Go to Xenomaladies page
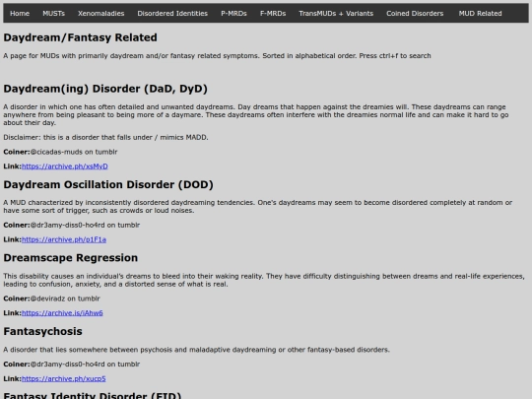532x399 pixels. point(101,13)
